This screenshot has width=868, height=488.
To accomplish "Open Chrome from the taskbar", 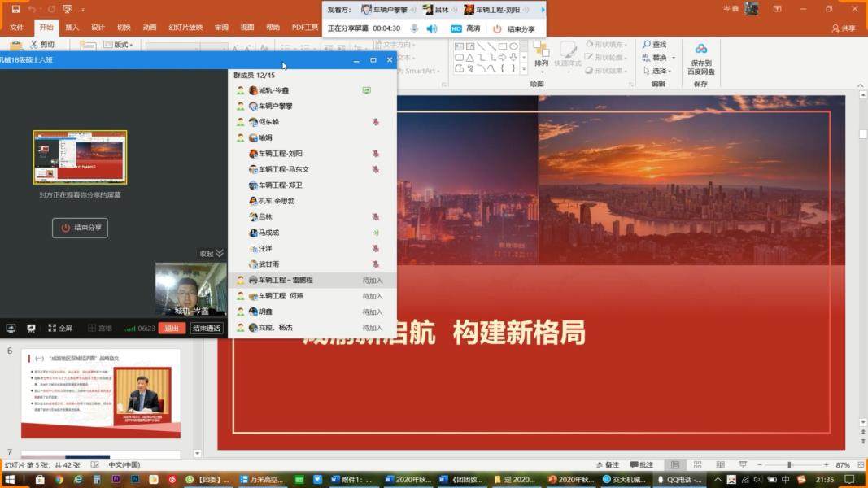I will pyautogui.click(x=59, y=480).
